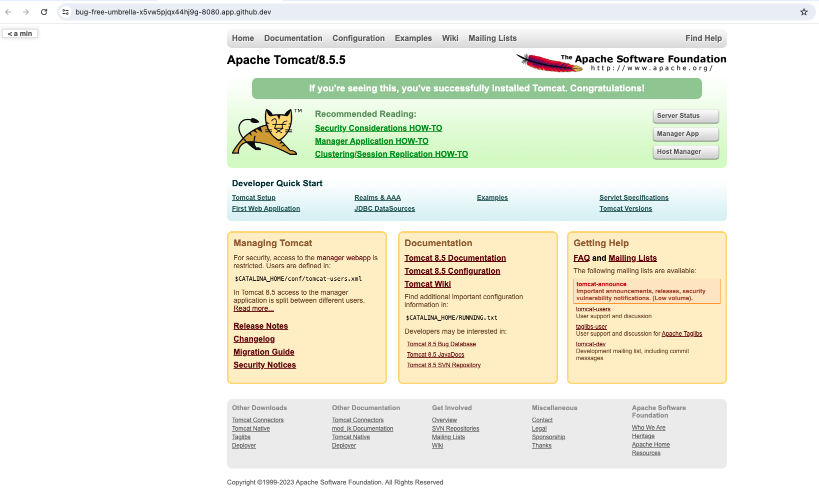Reload the page with the refresh icon
819x504 pixels.
44,12
